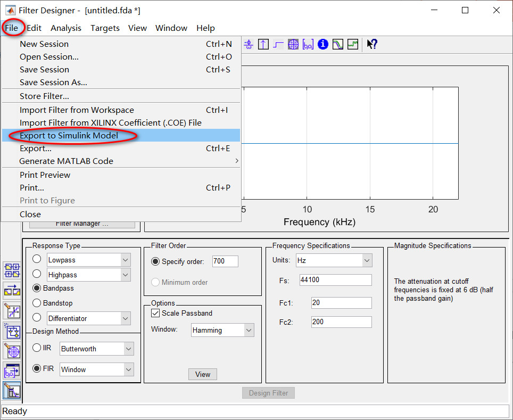Open the Realize model sidebar panel

tap(12, 331)
